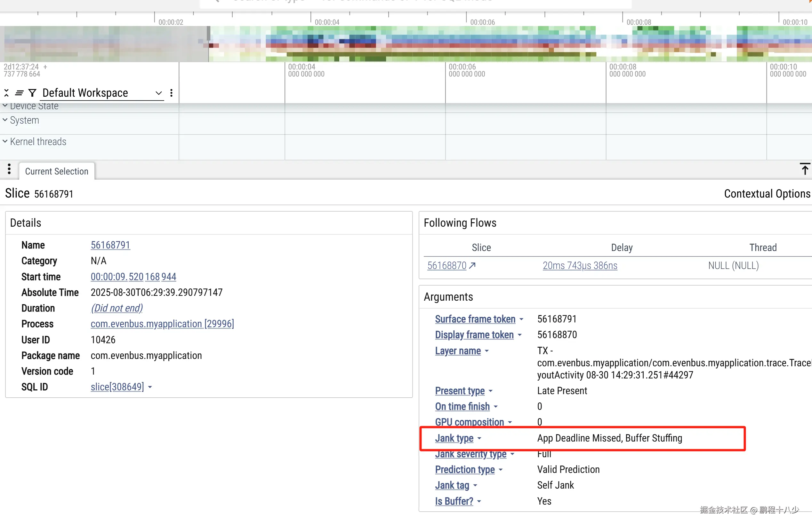Click the collapse-all tracks icon
This screenshot has width=812, height=527.
click(x=6, y=93)
